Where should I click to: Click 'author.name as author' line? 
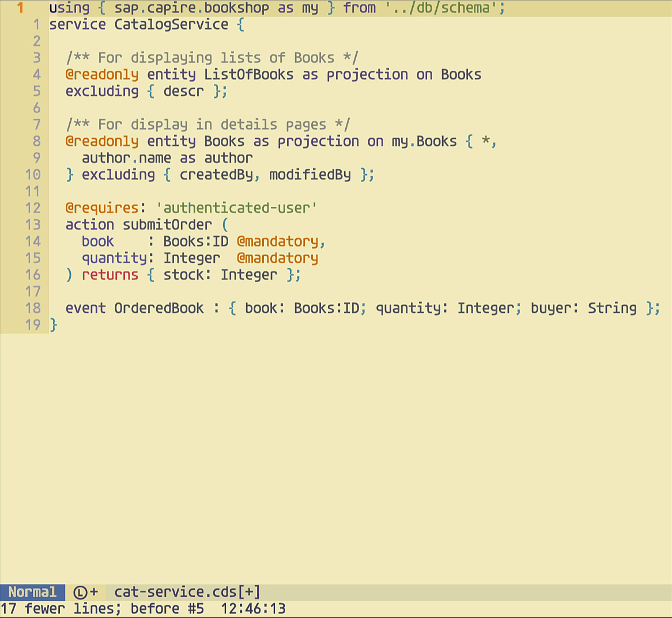pos(167,158)
